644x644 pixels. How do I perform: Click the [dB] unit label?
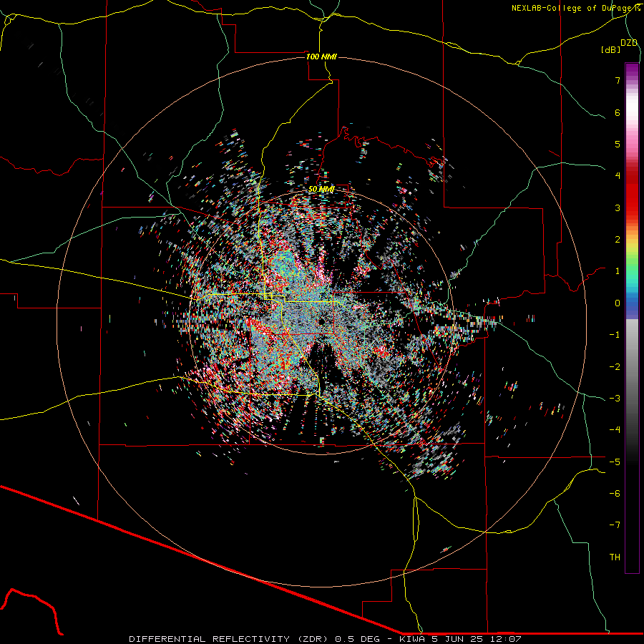pyautogui.click(x=611, y=49)
